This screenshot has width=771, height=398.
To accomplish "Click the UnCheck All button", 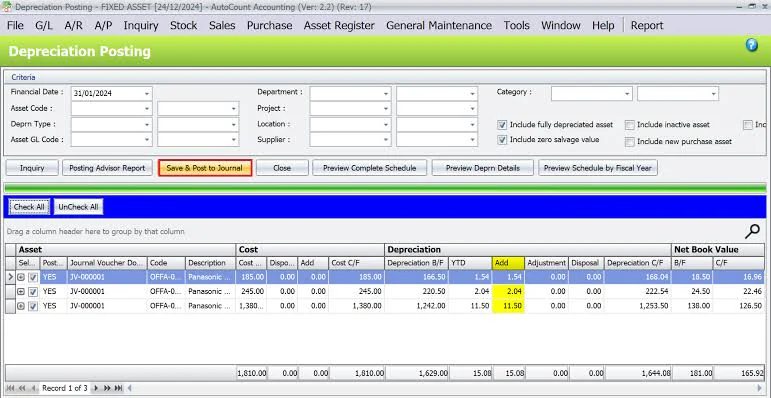I will coord(78,207).
